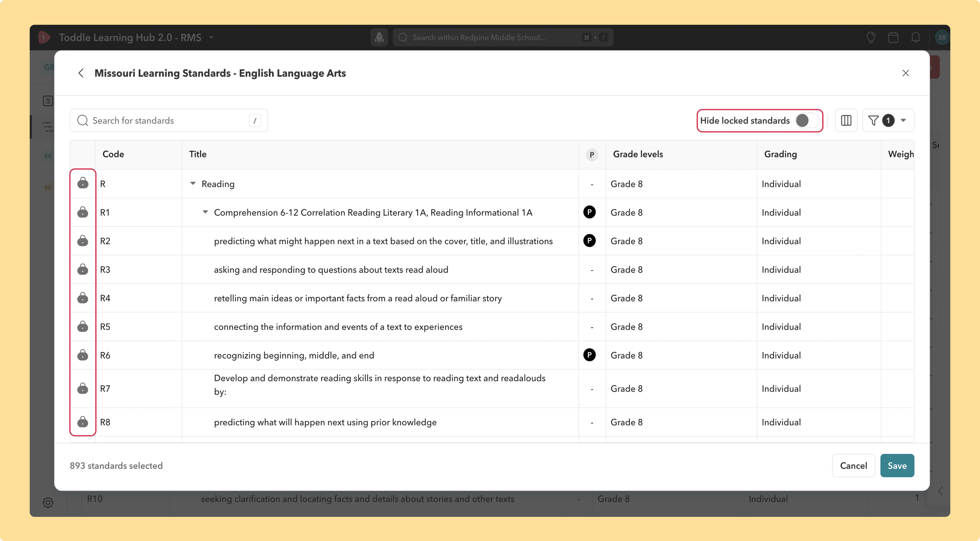This screenshot has height=541, width=980.
Task: Click the Code column header
Action: pyautogui.click(x=113, y=154)
